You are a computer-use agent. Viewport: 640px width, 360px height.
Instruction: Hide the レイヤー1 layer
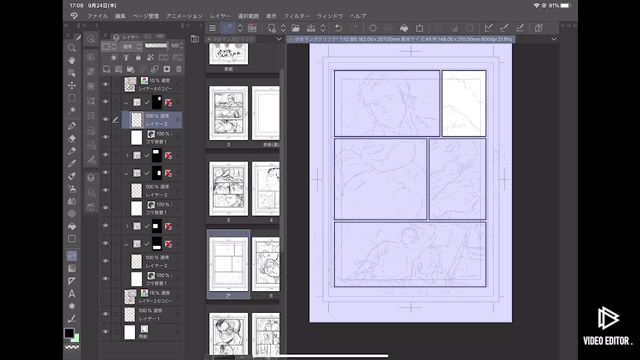click(x=105, y=314)
